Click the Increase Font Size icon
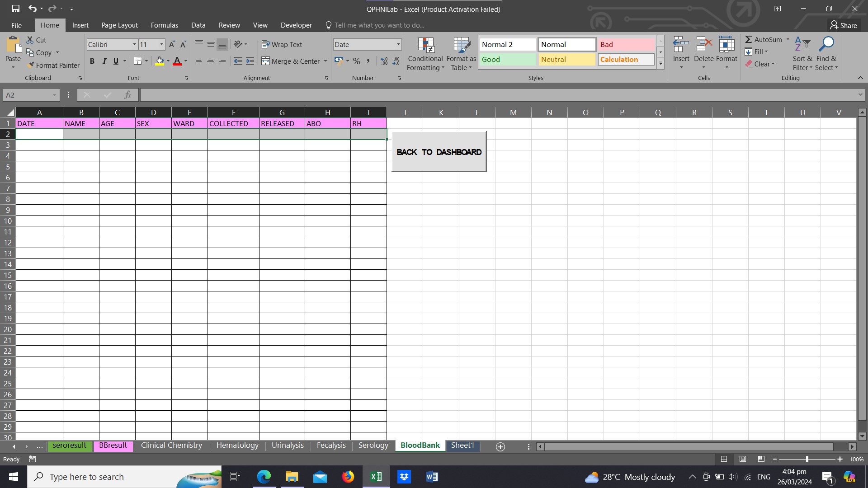Image resolution: width=868 pixels, height=488 pixels. click(172, 44)
